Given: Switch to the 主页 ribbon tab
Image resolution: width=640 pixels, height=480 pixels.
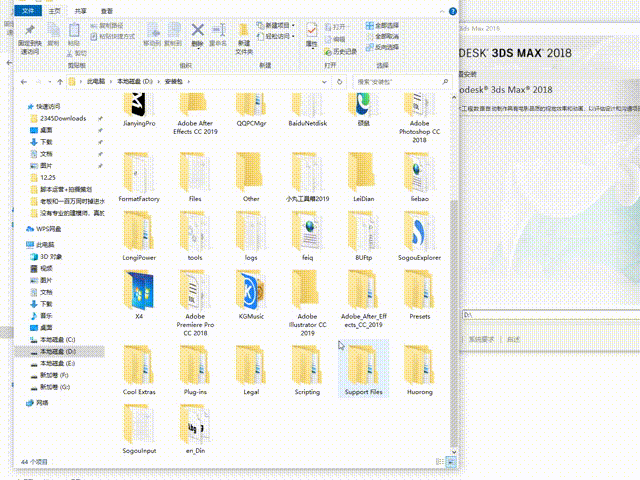Looking at the screenshot, I should (x=54, y=11).
